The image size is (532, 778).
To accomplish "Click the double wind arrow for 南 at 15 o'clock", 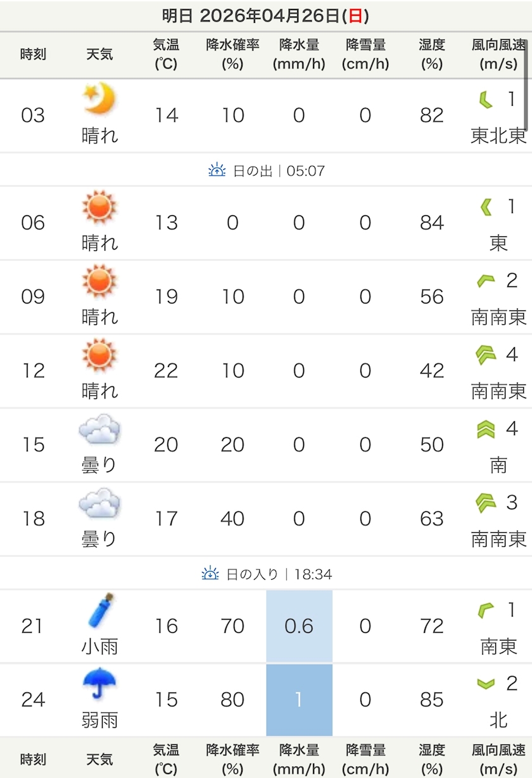I will [486, 430].
